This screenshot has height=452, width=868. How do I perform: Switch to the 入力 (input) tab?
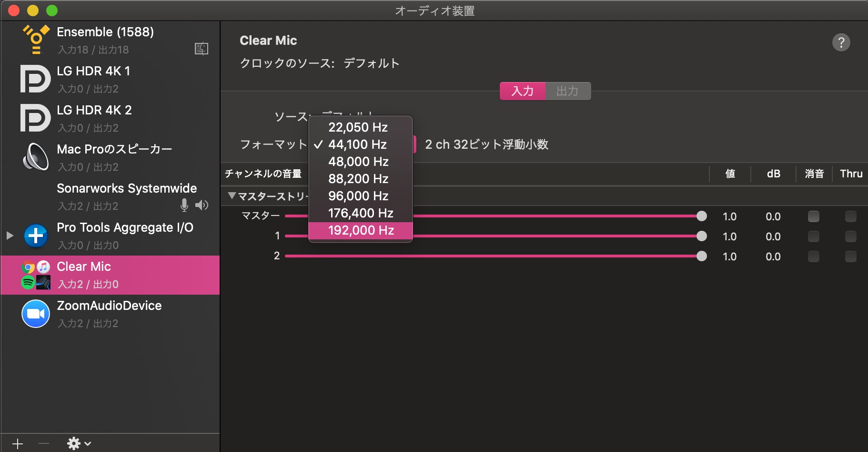(x=523, y=91)
